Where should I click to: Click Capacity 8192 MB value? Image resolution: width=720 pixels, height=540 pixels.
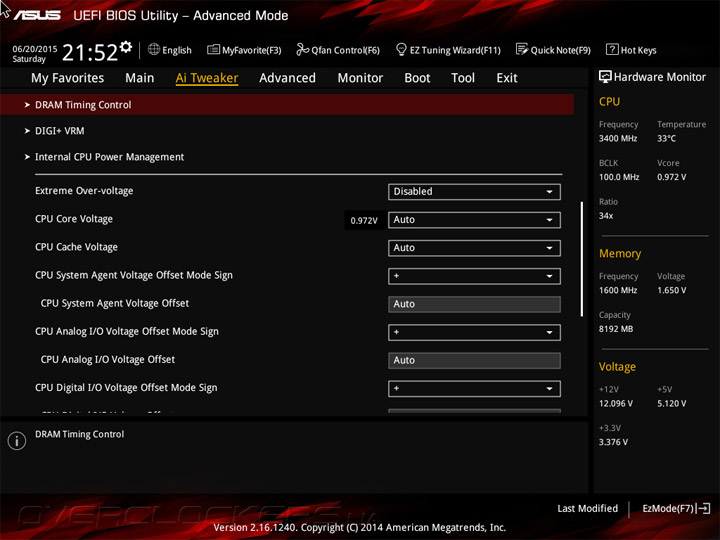tap(616, 329)
